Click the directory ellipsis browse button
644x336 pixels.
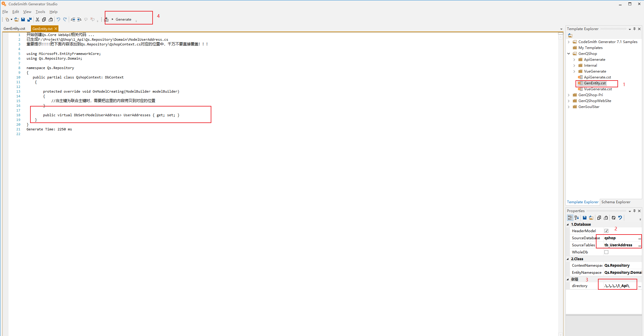click(x=640, y=286)
